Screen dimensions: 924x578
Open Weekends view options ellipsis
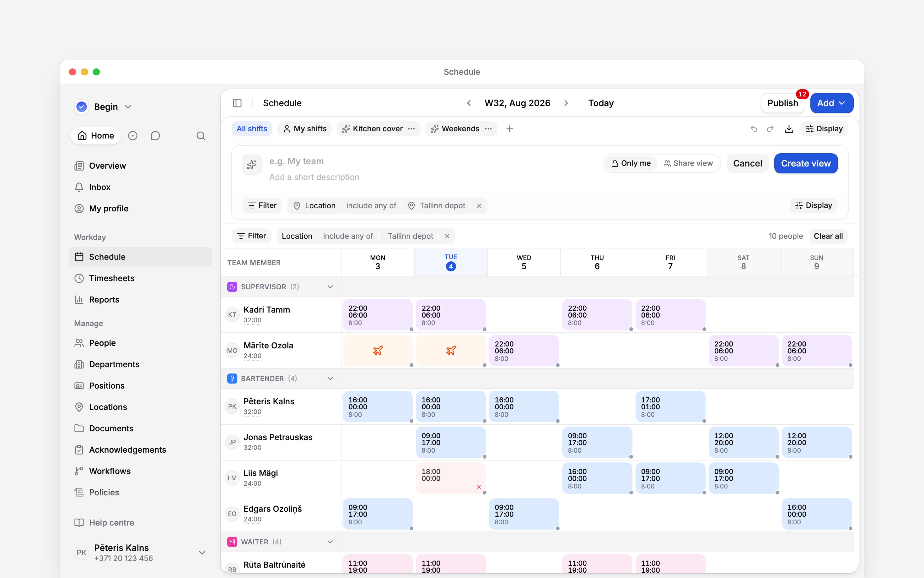point(488,129)
